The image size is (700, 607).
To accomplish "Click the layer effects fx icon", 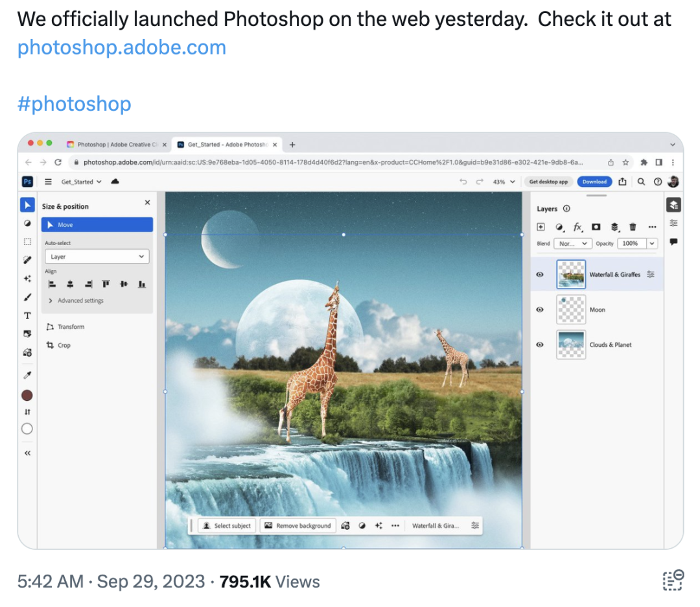I will click(x=577, y=227).
